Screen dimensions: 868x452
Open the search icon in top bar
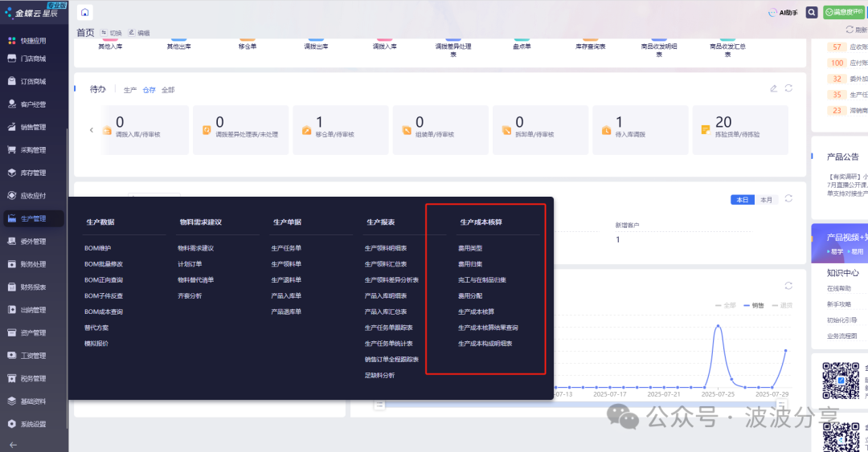(812, 12)
